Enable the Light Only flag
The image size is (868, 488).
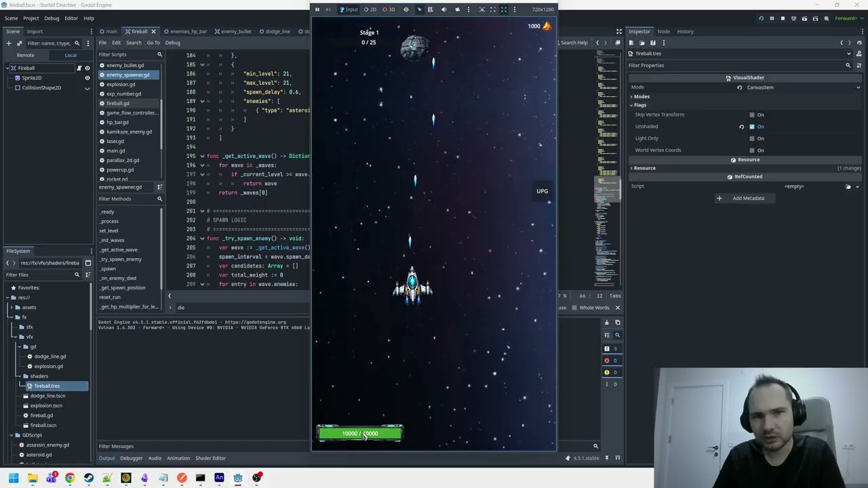tap(752, 138)
